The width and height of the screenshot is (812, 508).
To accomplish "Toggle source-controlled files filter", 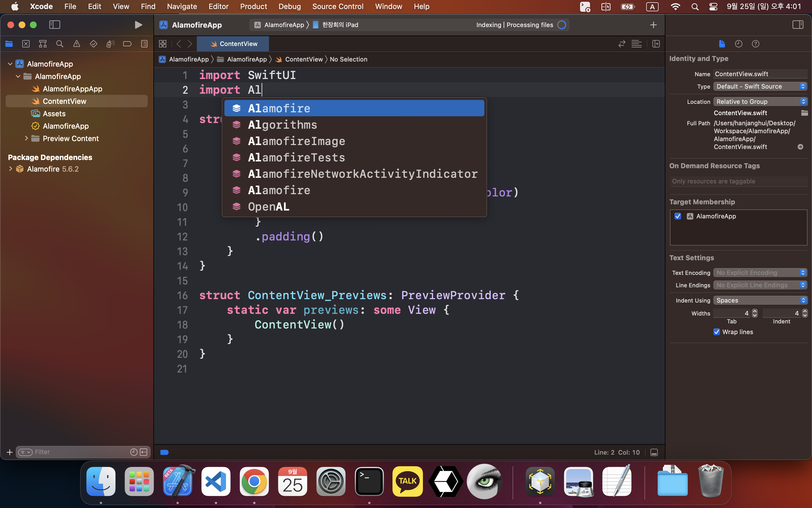I will 144,452.
